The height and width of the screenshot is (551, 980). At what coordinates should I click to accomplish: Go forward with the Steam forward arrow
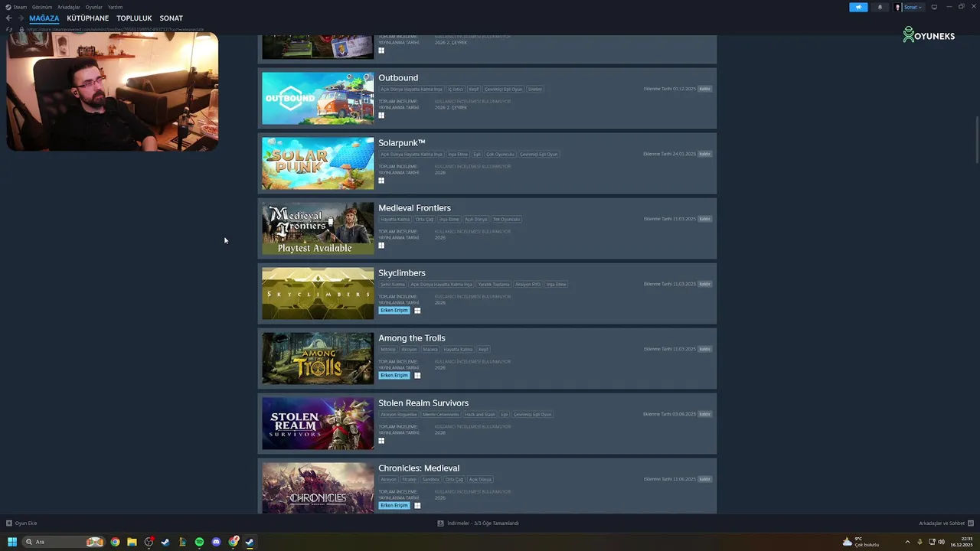21,18
